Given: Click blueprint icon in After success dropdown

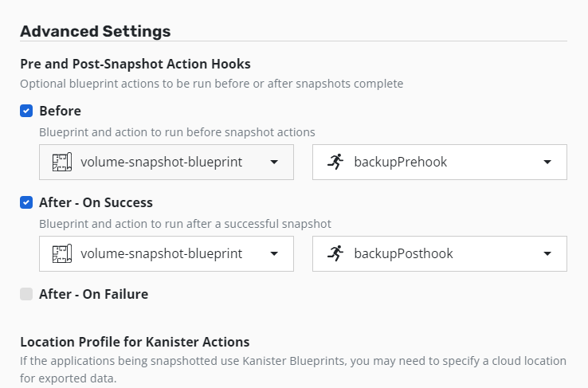Looking at the screenshot, I should pyautogui.click(x=62, y=253).
